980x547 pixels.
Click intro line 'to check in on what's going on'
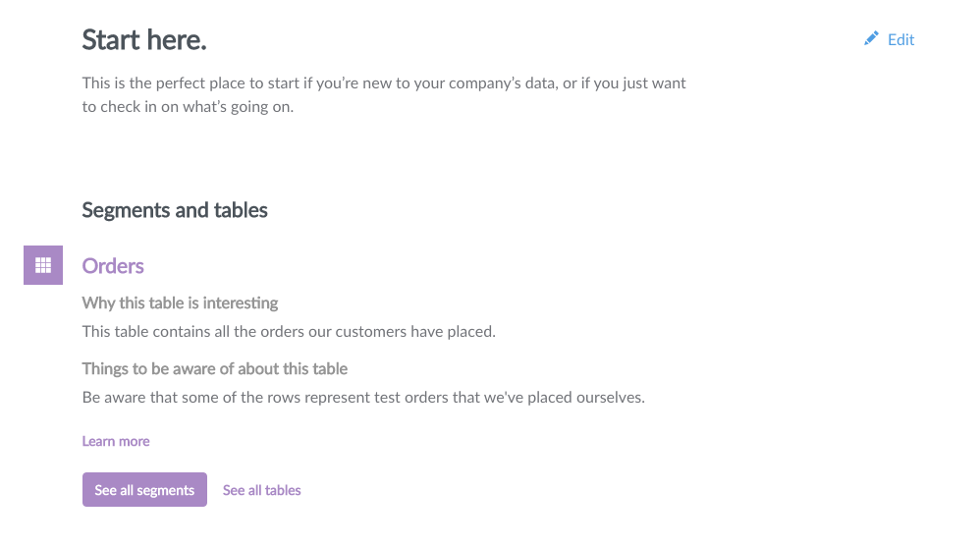188,107
